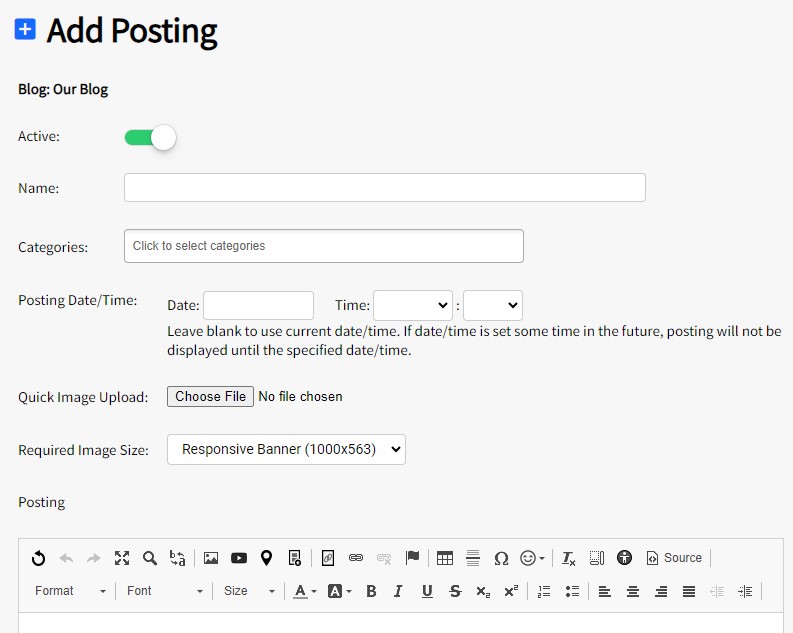Viewport: 793px width, 633px height.
Task: Insert a numbered list
Action: (544, 591)
